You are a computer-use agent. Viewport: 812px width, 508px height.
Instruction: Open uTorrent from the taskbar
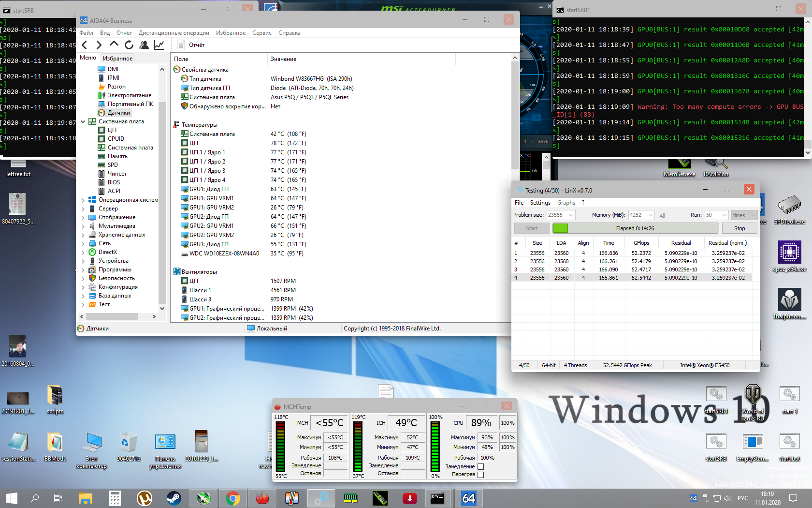tap(144, 498)
